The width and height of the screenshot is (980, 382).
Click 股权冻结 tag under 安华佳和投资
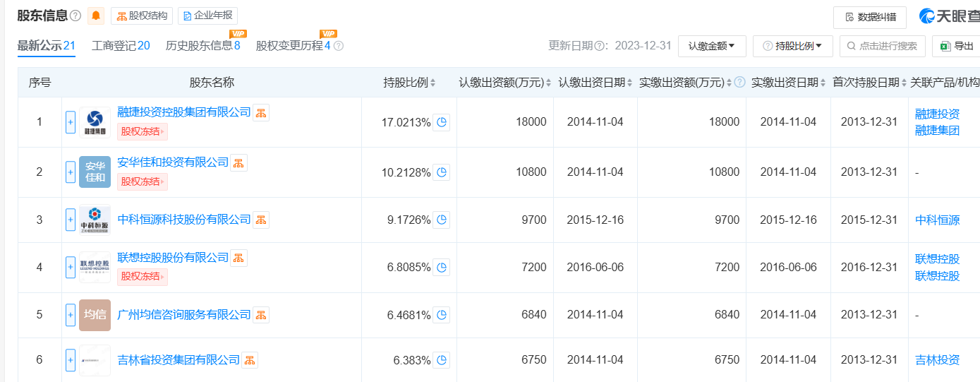pyautogui.click(x=143, y=181)
